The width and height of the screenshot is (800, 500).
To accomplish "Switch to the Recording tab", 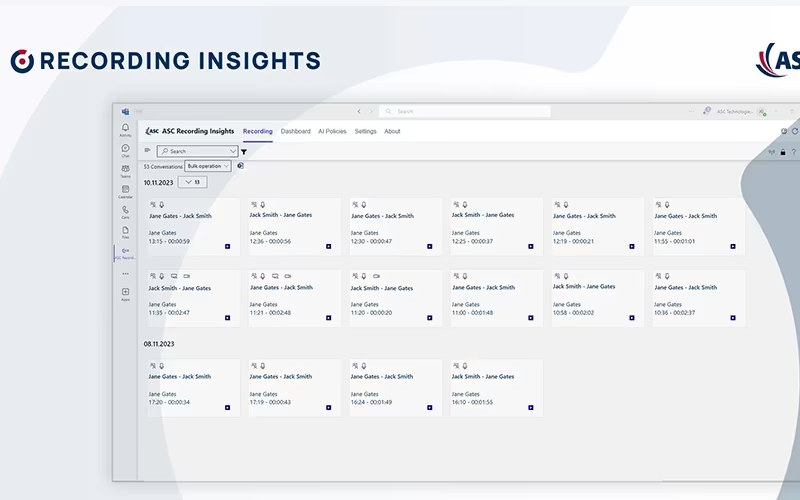I will (258, 131).
